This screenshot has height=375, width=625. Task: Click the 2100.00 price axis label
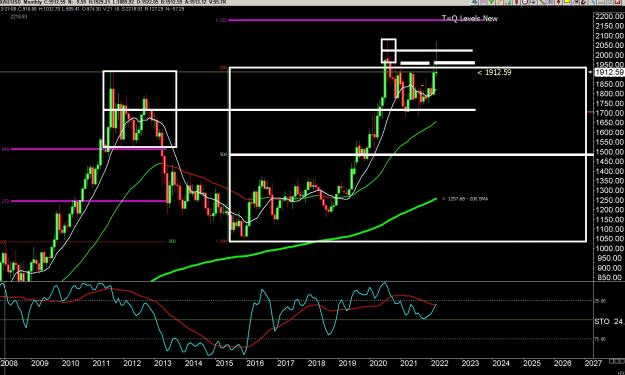coord(609,36)
